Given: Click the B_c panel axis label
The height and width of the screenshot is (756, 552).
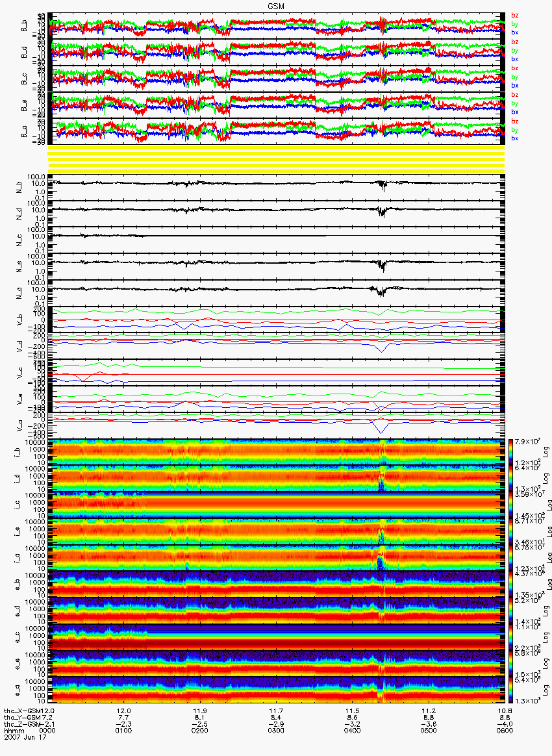Looking at the screenshot, I should click(24, 79).
